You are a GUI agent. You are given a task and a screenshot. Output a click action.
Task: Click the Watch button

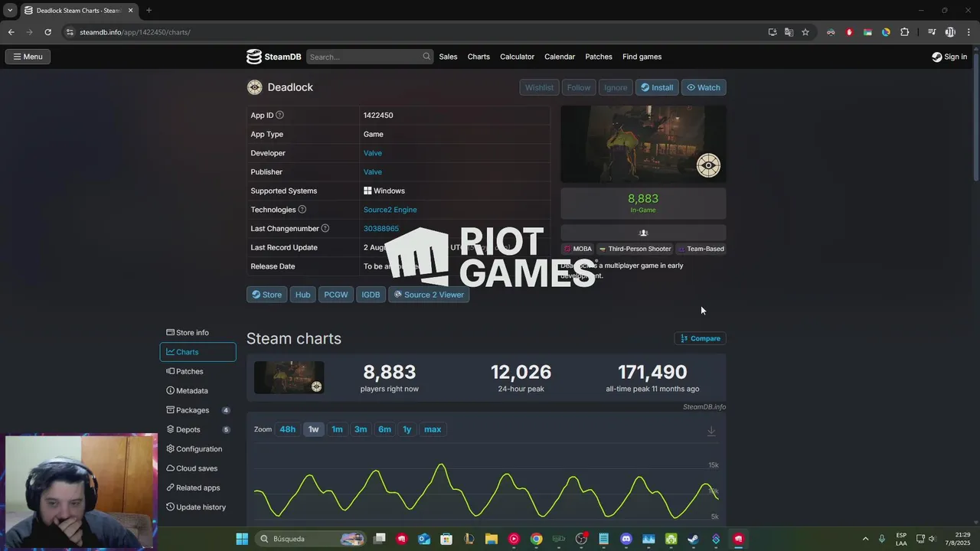tap(704, 87)
